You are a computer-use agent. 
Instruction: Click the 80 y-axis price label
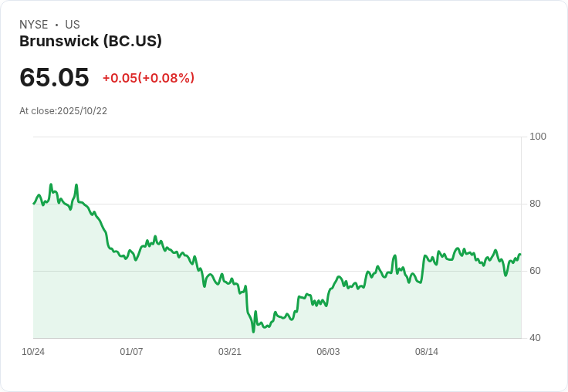click(x=534, y=204)
